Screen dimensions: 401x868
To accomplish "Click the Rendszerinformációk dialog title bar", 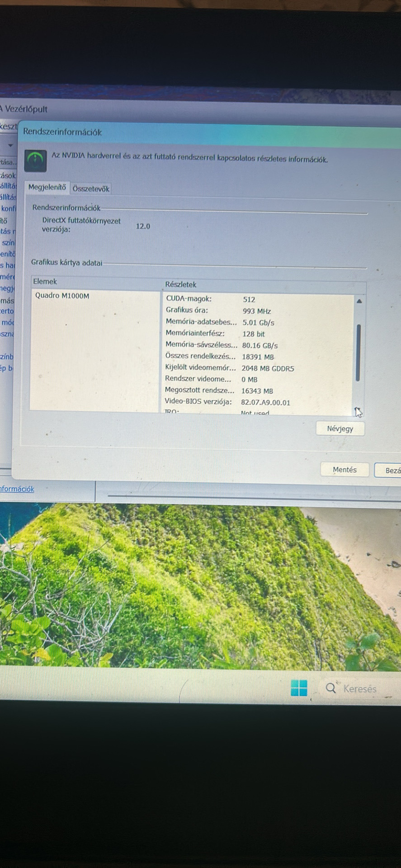I will 210,133.
